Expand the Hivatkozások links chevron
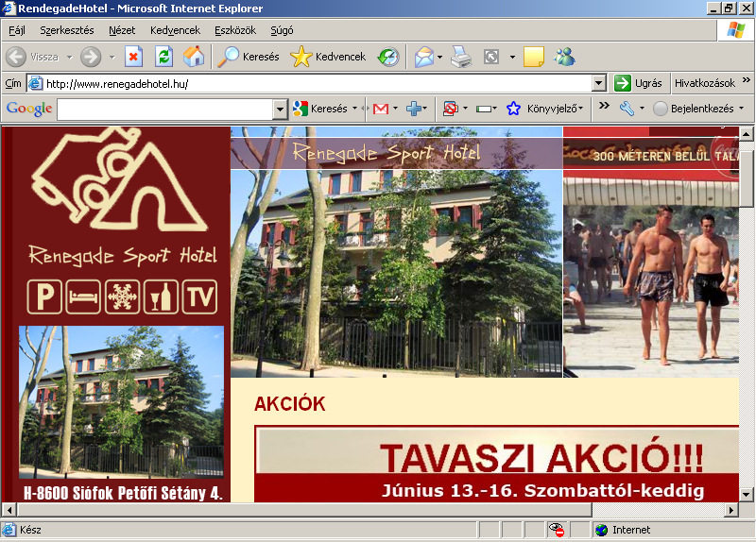Viewport: 756px width, 542px height. (x=747, y=80)
